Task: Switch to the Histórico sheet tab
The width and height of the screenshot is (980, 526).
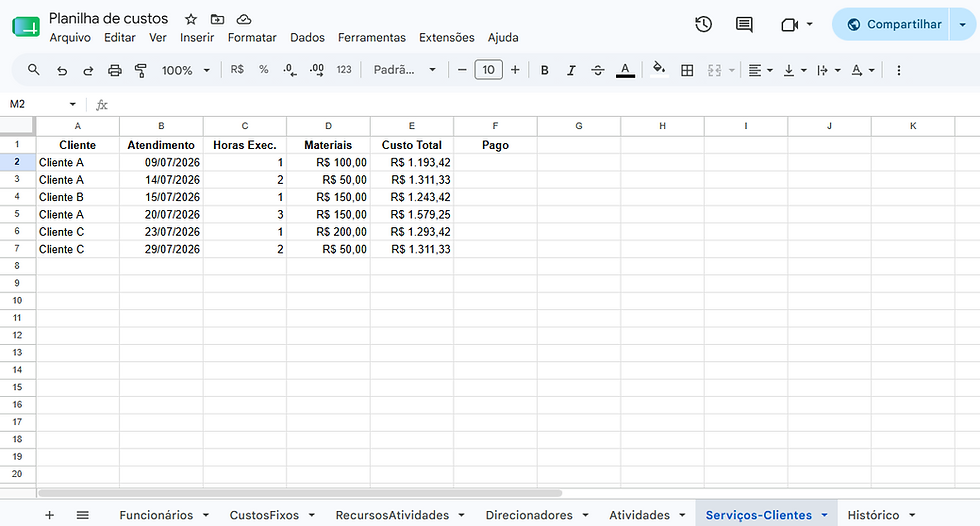Action: point(873,515)
